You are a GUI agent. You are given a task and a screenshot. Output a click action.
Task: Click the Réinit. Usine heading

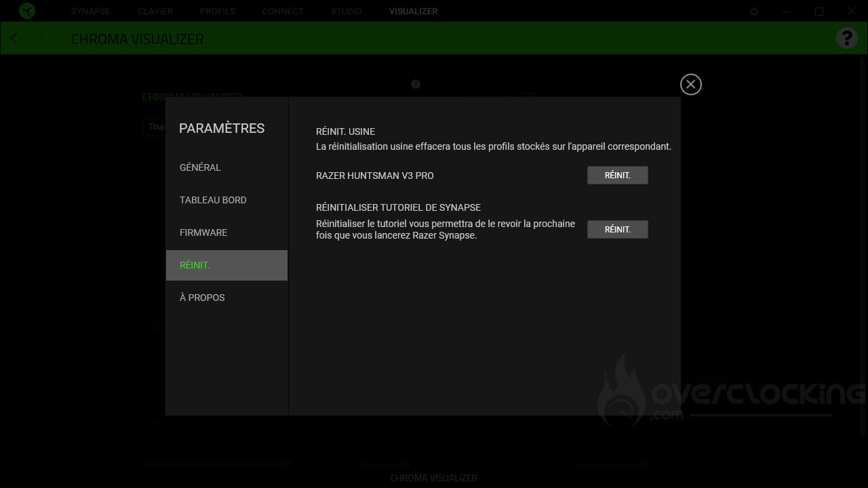tap(345, 131)
